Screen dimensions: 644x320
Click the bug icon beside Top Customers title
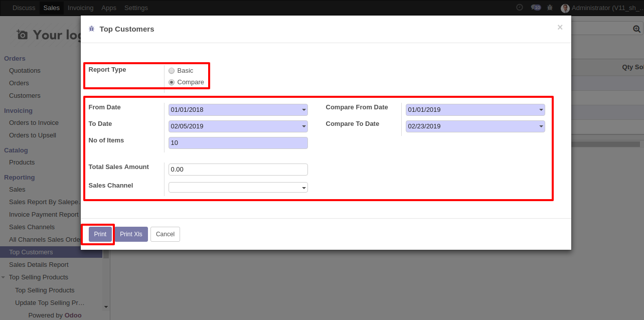pos(91,29)
